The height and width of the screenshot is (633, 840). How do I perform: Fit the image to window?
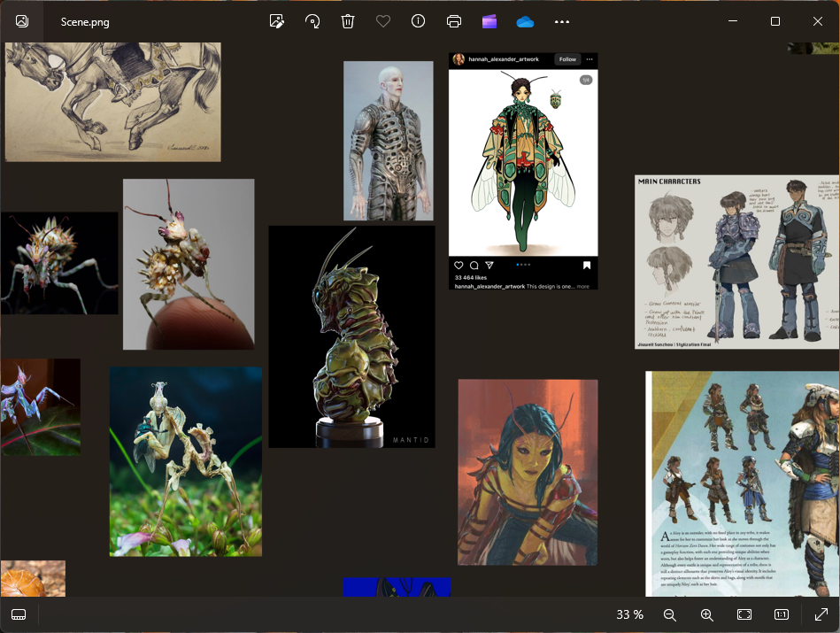tap(744, 614)
